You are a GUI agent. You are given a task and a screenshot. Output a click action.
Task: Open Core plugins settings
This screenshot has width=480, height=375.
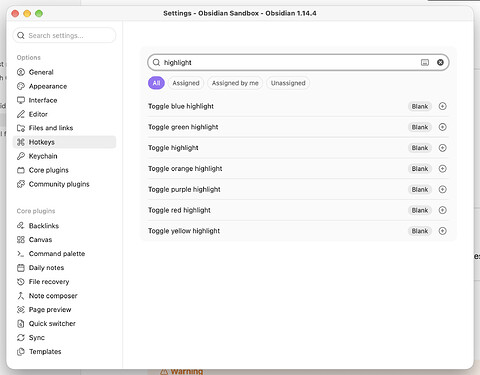pos(64,170)
